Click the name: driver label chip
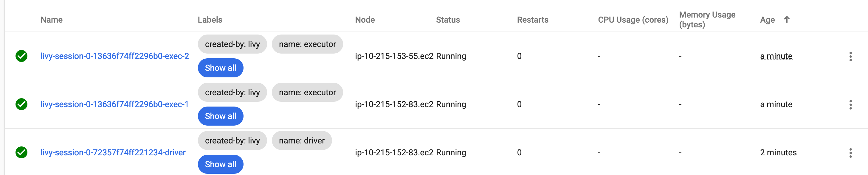Screen dimensions: 868x175 [x=302, y=141]
